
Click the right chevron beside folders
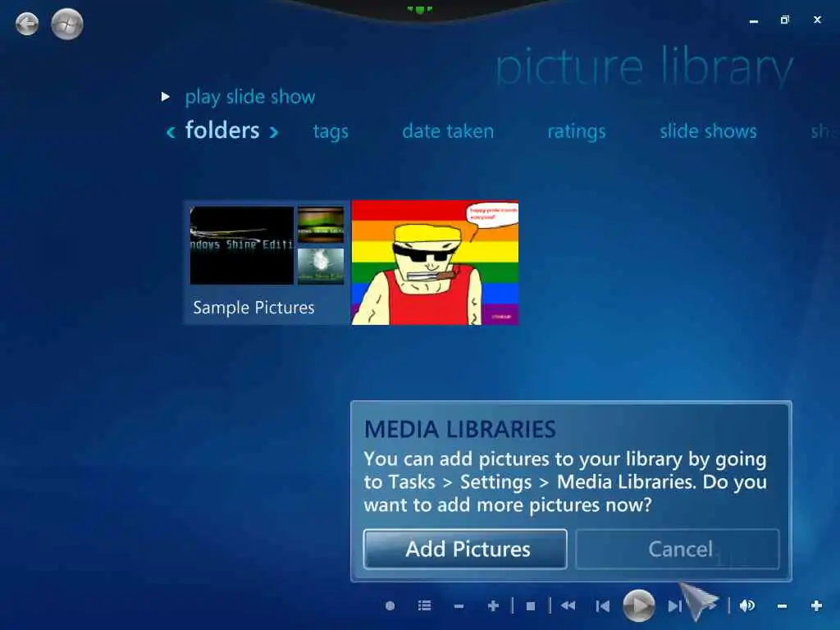point(274,132)
